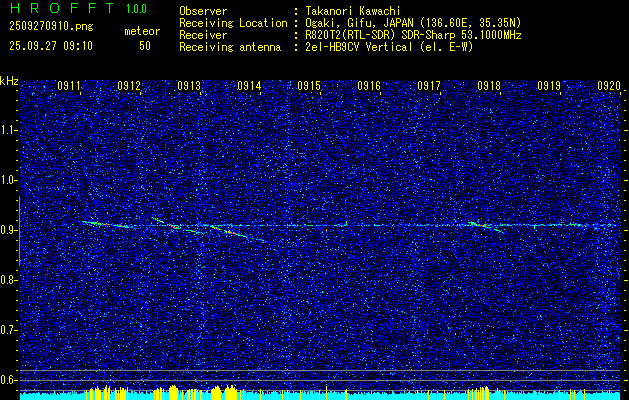
Task: Click the Receiving antenna label
Action: pyautogui.click(x=230, y=47)
